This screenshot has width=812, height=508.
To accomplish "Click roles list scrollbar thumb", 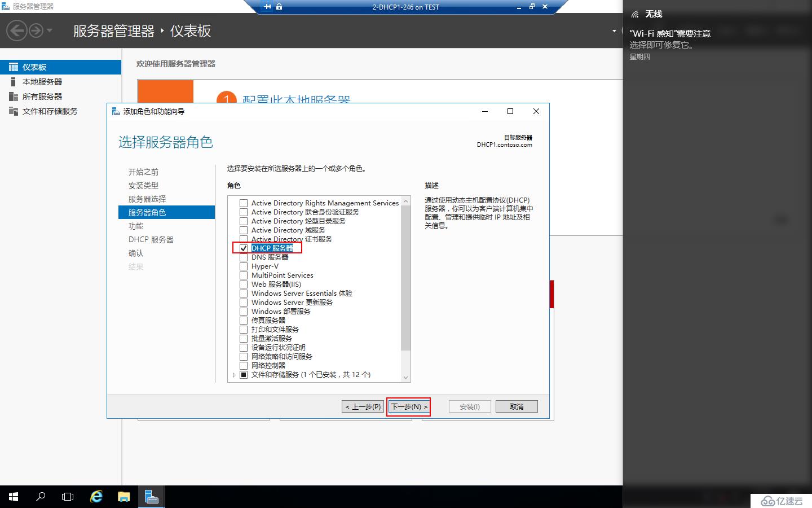I will click(x=406, y=278).
